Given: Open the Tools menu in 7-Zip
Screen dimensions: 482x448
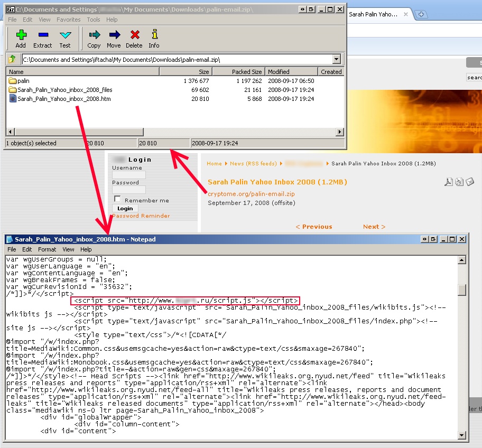Looking at the screenshot, I should (x=94, y=20).
